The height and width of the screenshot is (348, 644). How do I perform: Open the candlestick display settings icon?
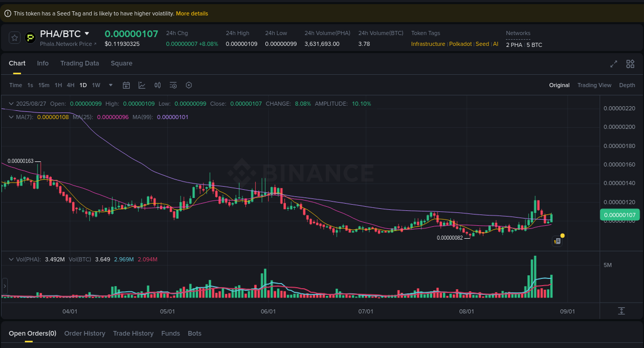(158, 85)
